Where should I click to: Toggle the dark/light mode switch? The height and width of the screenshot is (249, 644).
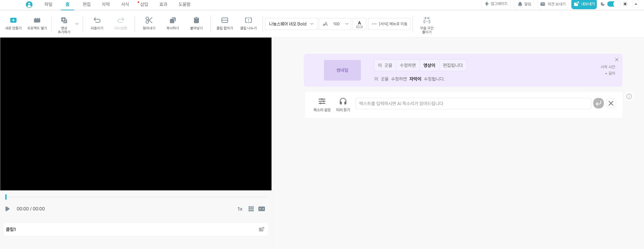(x=613, y=4)
